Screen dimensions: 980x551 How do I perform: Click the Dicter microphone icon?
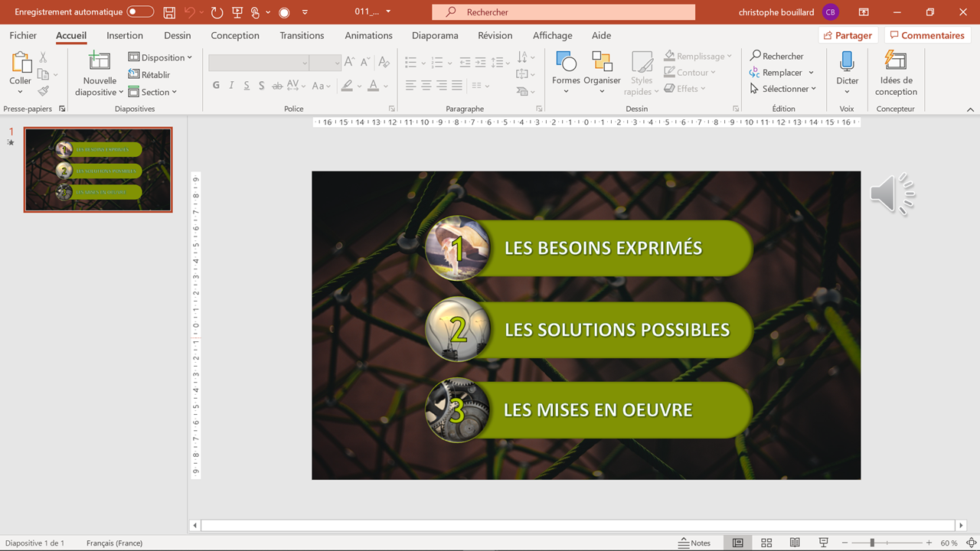(x=847, y=62)
